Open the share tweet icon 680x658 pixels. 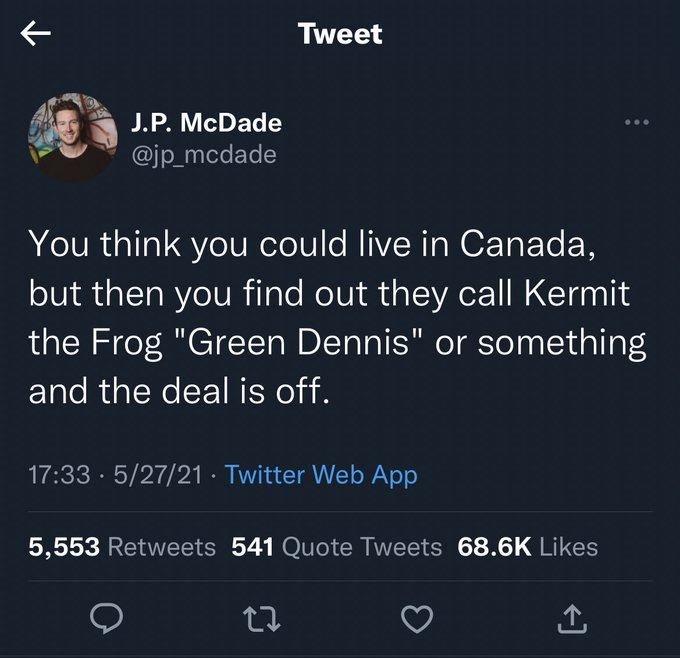tap(570, 621)
